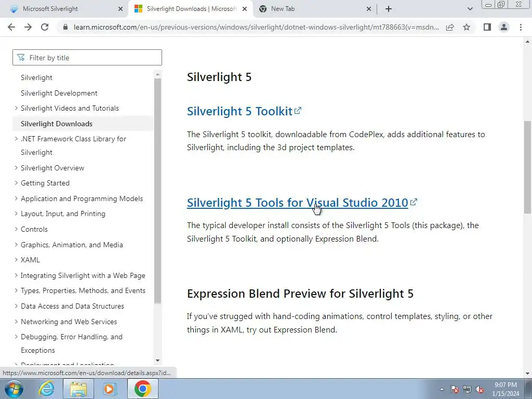The width and height of the screenshot is (532, 399).
Task: Open Windows Media Player from the taskbar
Action: 110,389
